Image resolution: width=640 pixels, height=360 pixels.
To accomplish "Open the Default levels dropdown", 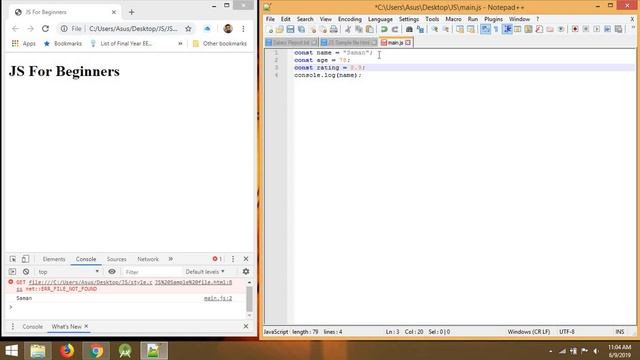I will pos(205,272).
